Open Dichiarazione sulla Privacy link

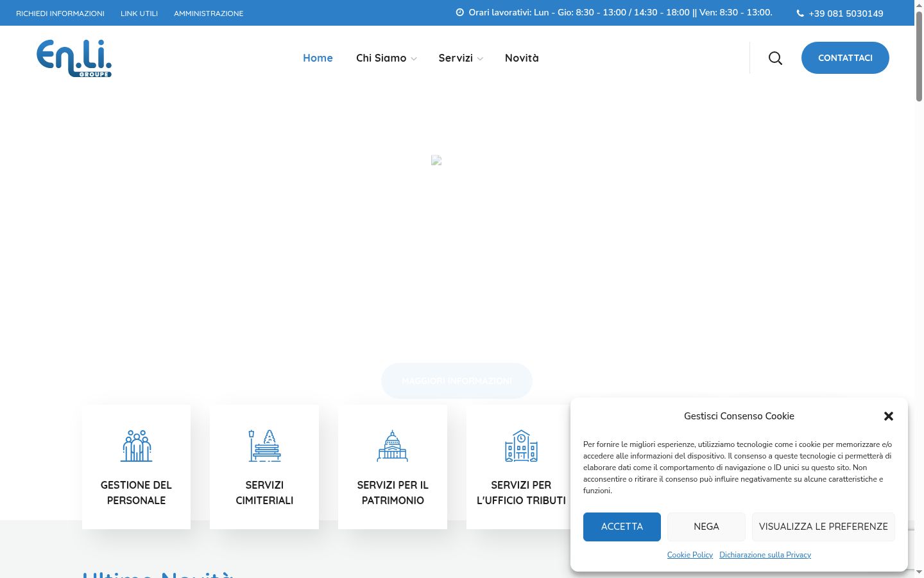(765, 555)
